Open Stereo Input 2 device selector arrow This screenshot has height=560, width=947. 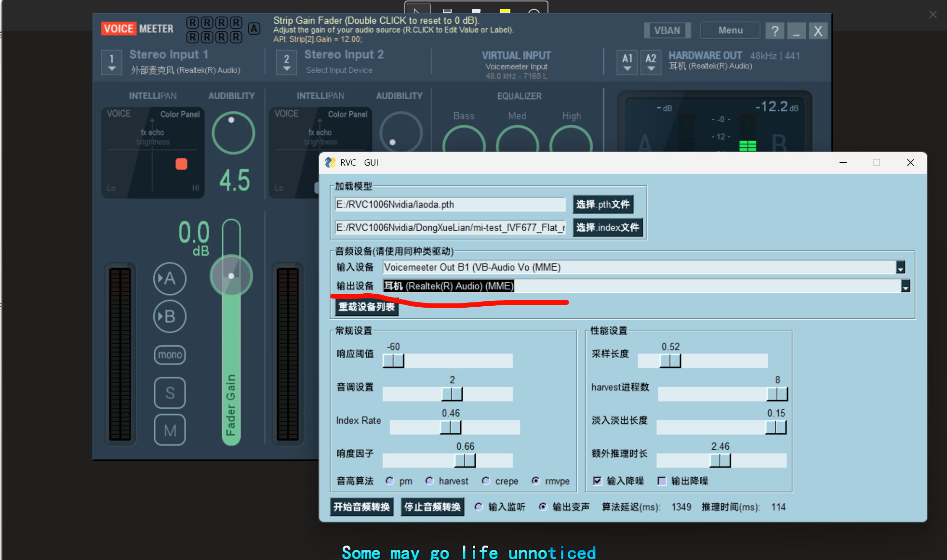tap(287, 64)
